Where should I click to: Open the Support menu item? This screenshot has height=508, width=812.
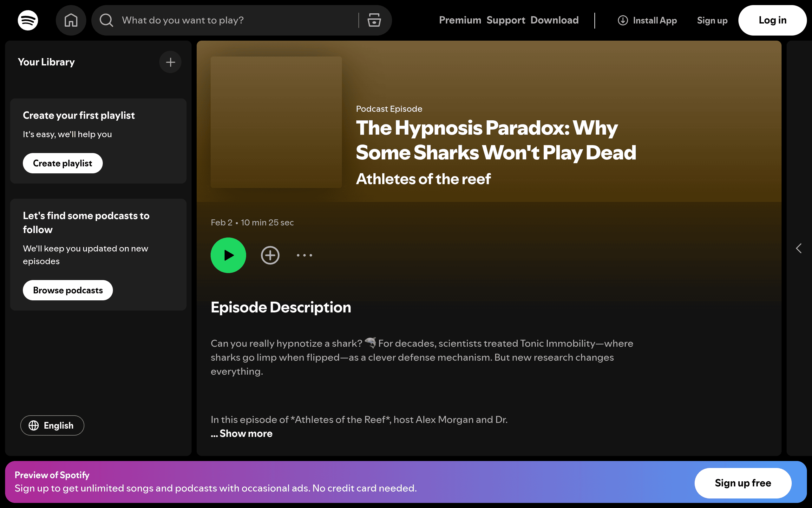(x=506, y=20)
